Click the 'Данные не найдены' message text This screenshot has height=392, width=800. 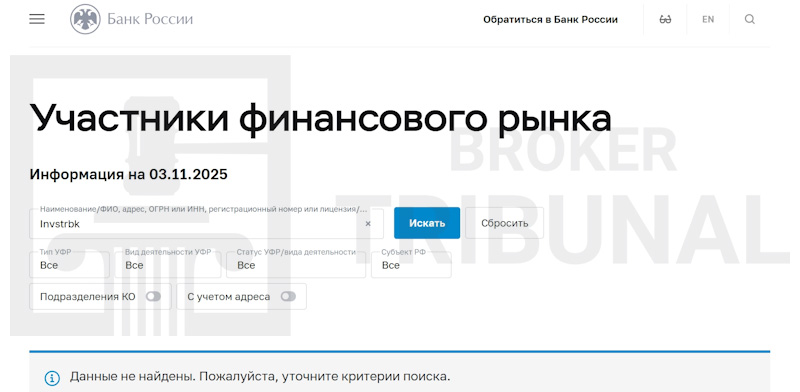point(260,377)
